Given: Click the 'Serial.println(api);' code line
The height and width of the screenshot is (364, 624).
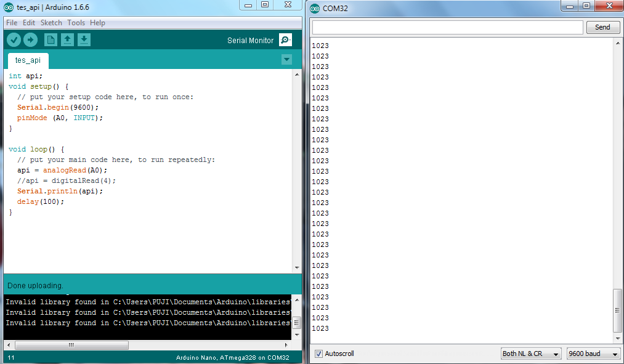Looking at the screenshot, I should 60,192.
